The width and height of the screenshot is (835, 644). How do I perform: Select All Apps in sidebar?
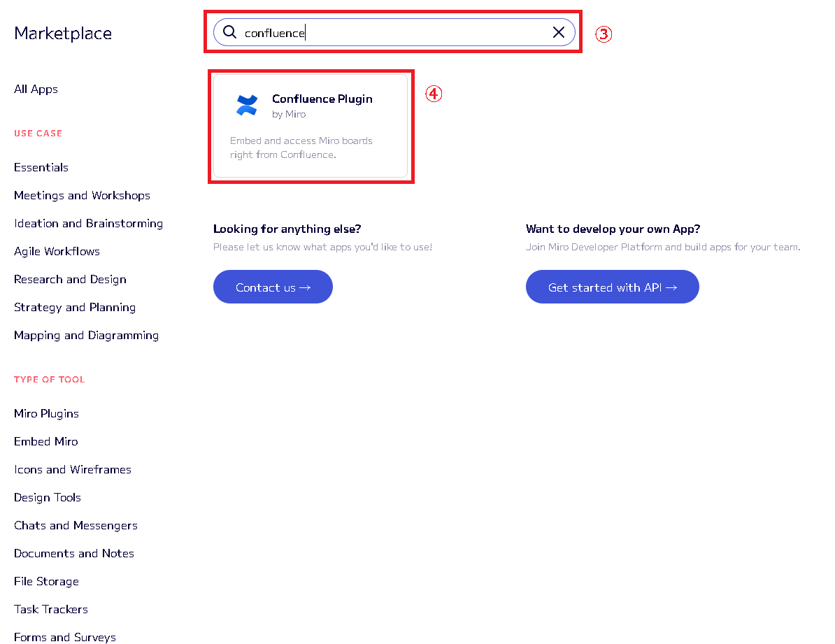pyautogui.click(x=36, y=89)
